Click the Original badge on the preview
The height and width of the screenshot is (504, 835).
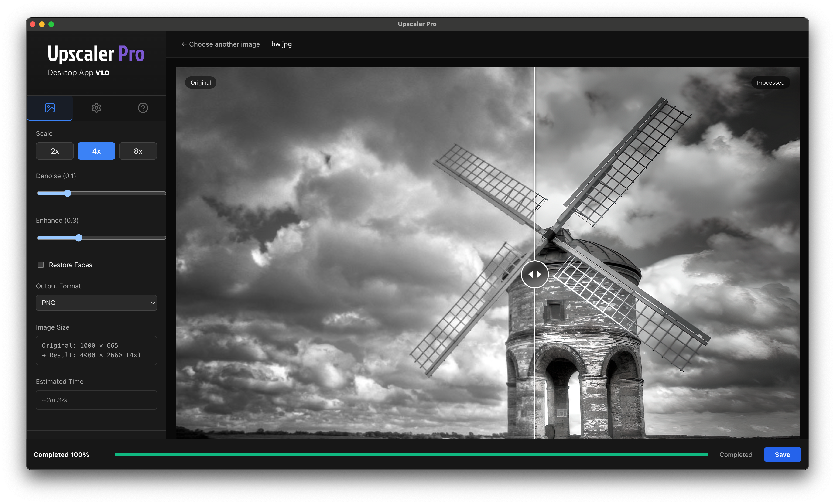(x=200, y=82)
